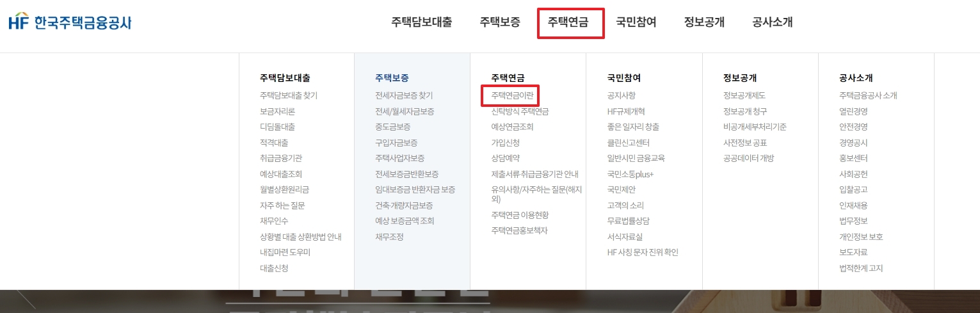Go to 주택담보대출 찾기 link
980x313 pixels.
[x=289, y=95]
